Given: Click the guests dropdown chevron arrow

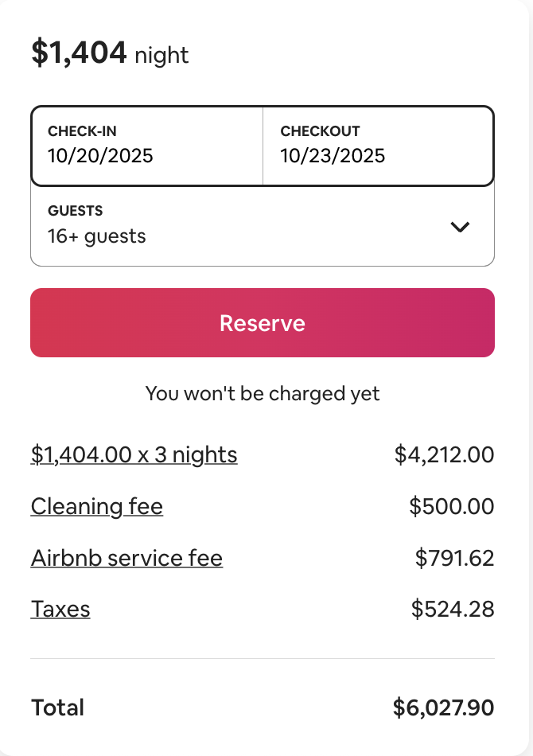Looking at the screenshot, I should point(460,227).
